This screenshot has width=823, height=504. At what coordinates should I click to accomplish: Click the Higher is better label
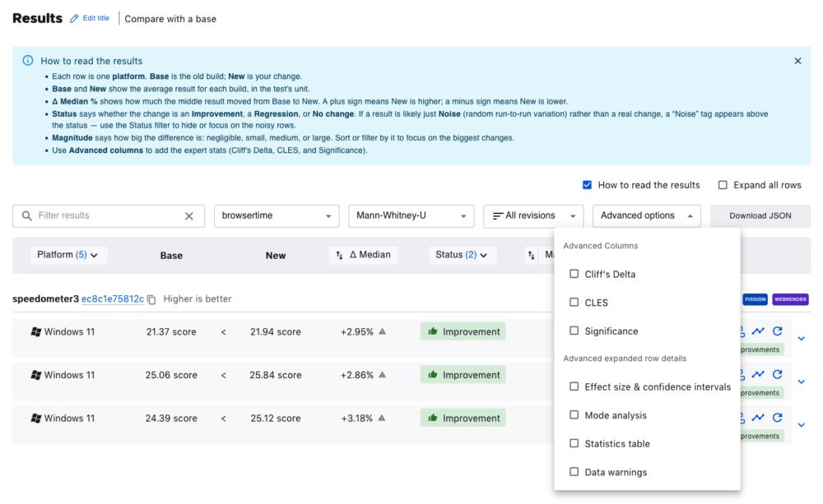198,299
